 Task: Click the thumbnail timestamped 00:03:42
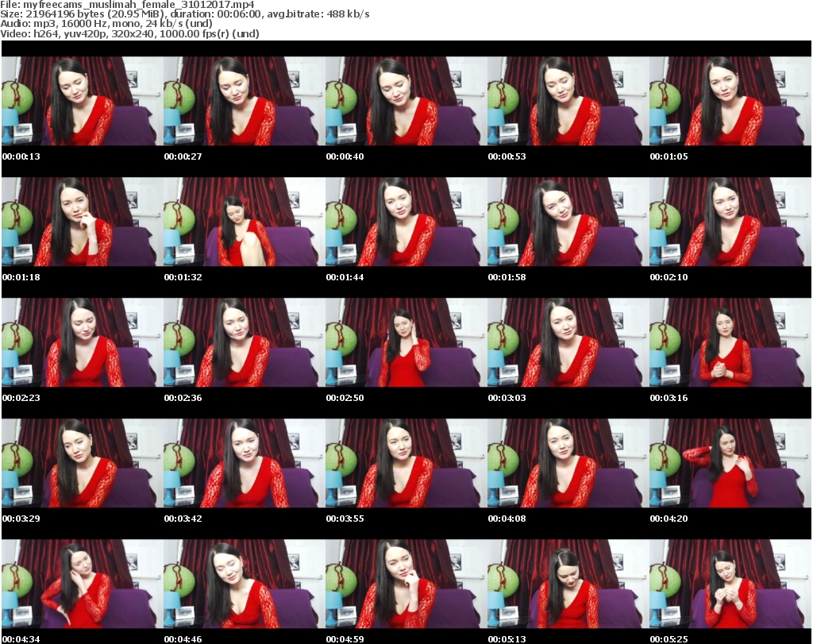point(245,463)
